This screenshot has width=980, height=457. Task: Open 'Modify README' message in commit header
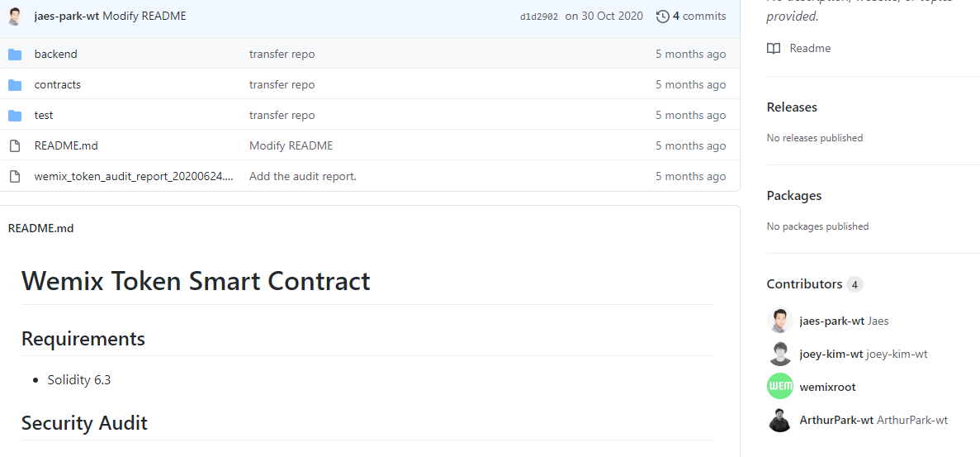tap(144, 17)
